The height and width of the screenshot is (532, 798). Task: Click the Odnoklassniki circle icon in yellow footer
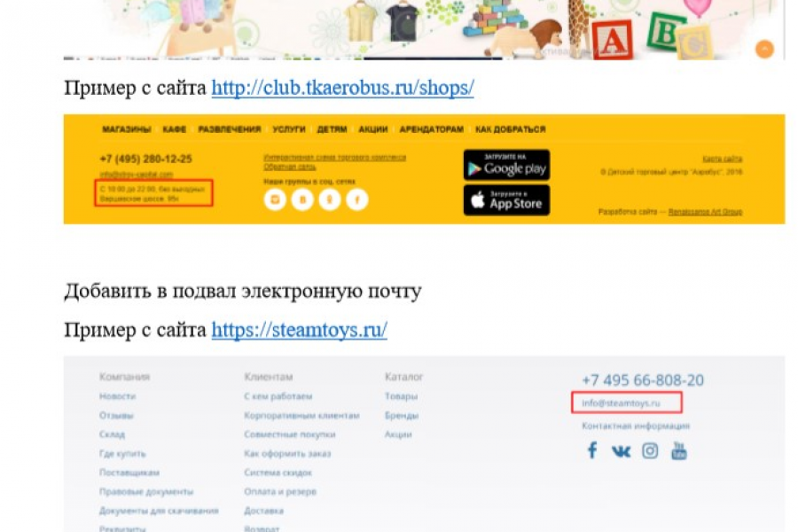click(x=330, y=199)
